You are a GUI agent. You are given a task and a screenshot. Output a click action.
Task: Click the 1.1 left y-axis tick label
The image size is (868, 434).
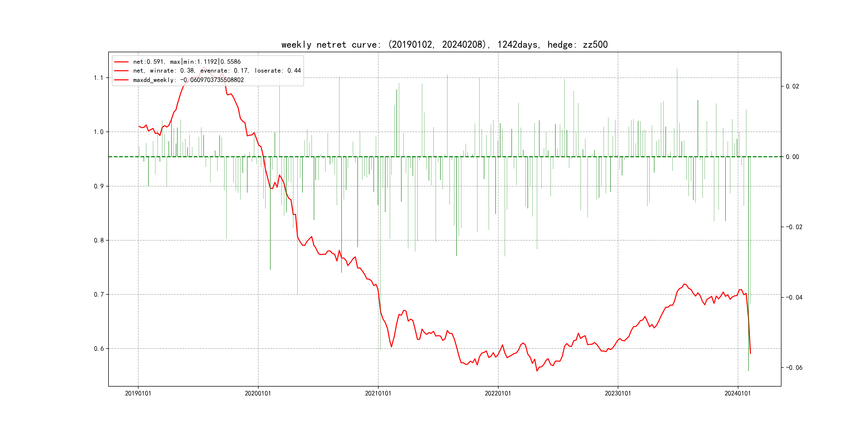[98, 78]
